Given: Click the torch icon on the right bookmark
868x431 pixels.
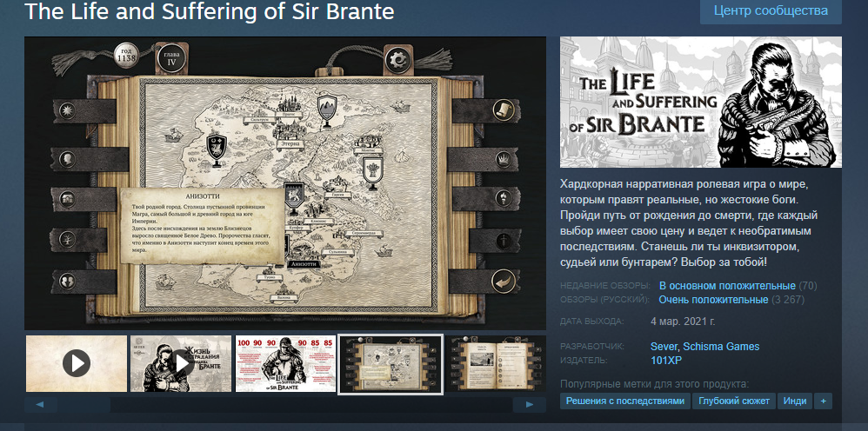Looking at the screenshot, I should click(x=504, y=197).
